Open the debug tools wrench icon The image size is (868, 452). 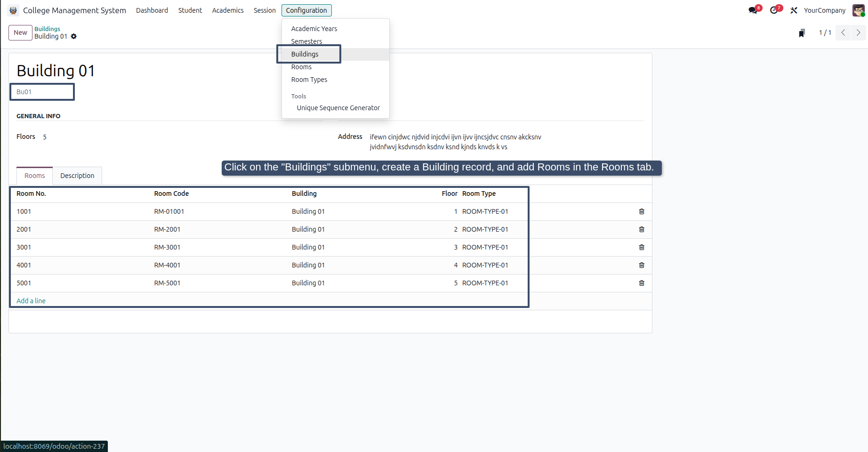[x=794, y=10]
